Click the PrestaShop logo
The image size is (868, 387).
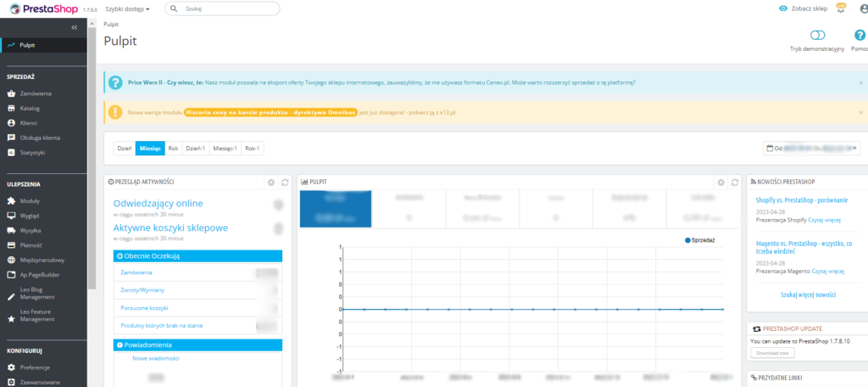click(44, 8)
